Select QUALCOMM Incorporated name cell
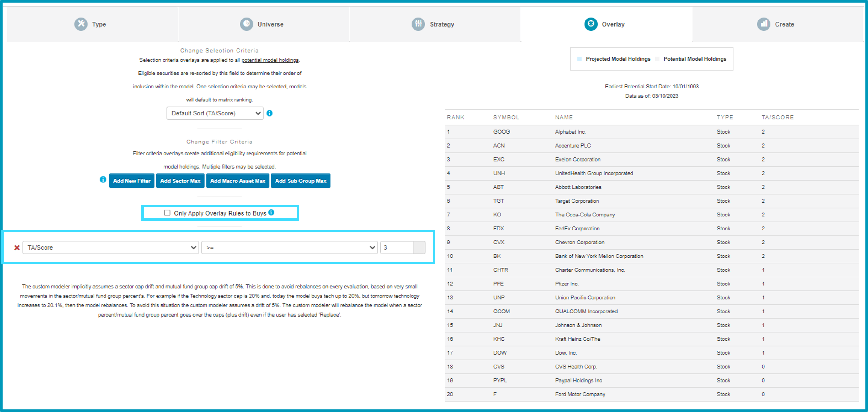Viewport: 868px width, 412px height. pyautogui.click(x=586, y=311)
